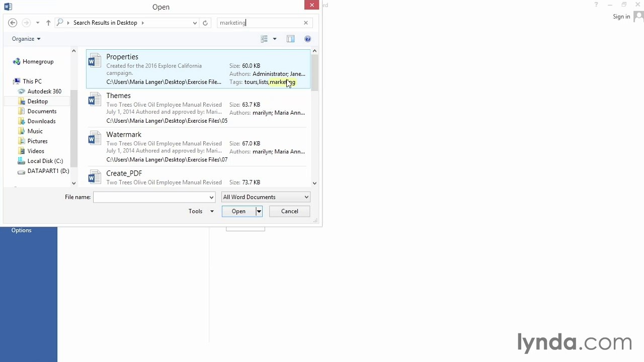Screen dimensions: 644x362
Task: Click the Cancel button
Action: click(290, 211)
